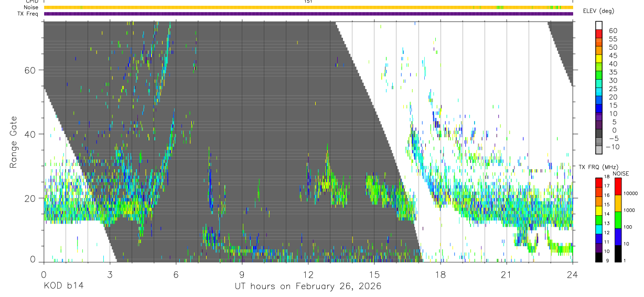Click the x-axis tick label "15"
This screenshot has width=644, height=297.
tap(374, 274)
